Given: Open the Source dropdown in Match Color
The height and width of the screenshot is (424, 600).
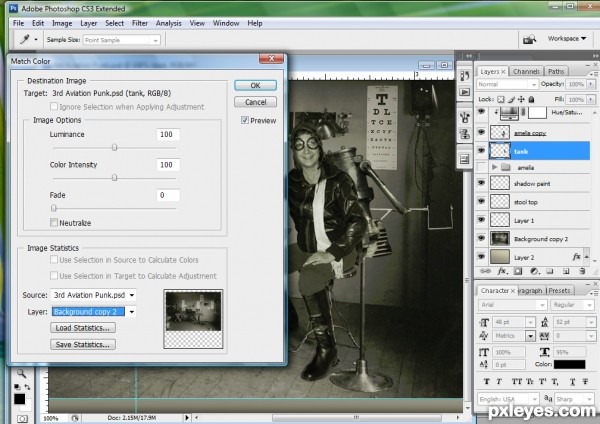Looking at the screenshot, I should point(132,295).
